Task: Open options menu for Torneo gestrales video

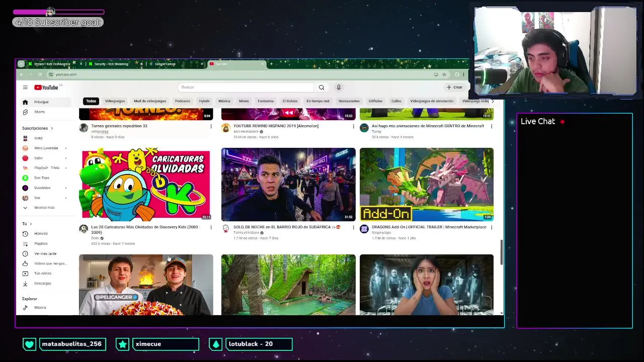Action: click(x=211, y=127)
